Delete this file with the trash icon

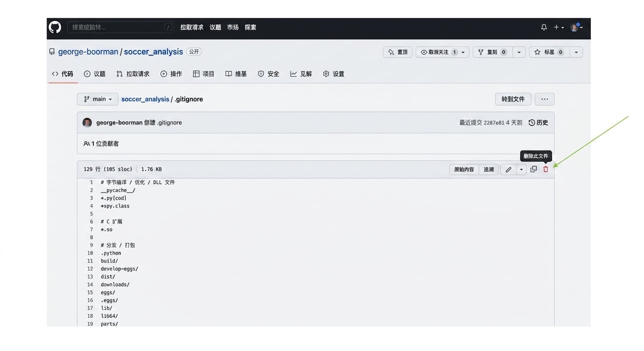coord(546,169)
